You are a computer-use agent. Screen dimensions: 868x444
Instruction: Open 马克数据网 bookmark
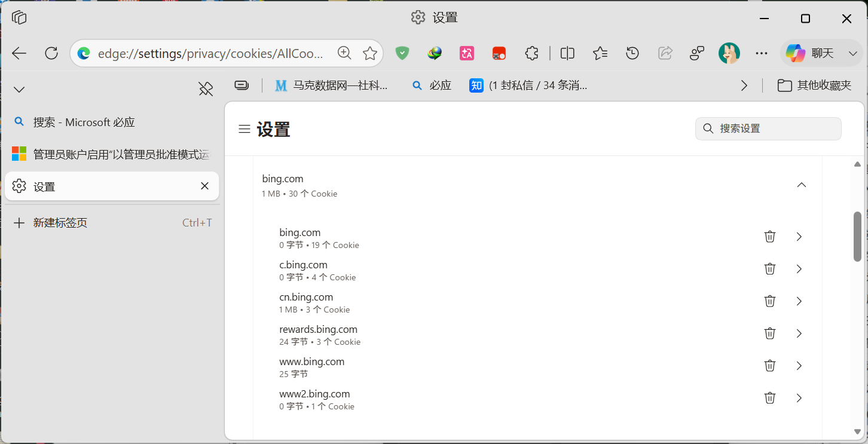(x=331, y=85)
